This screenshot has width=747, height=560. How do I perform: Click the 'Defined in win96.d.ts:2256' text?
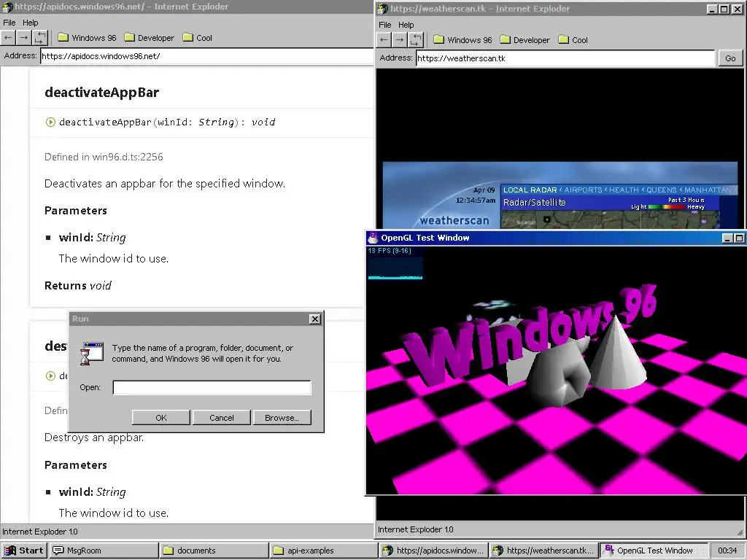(104, 157)
